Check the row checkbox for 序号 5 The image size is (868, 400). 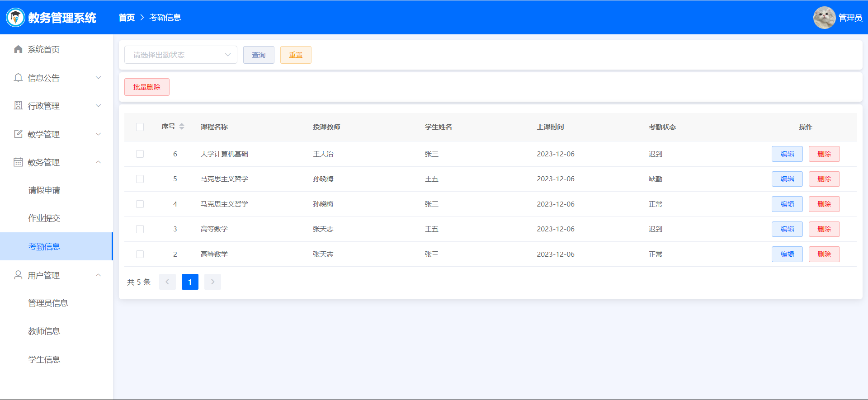point(140,179)
